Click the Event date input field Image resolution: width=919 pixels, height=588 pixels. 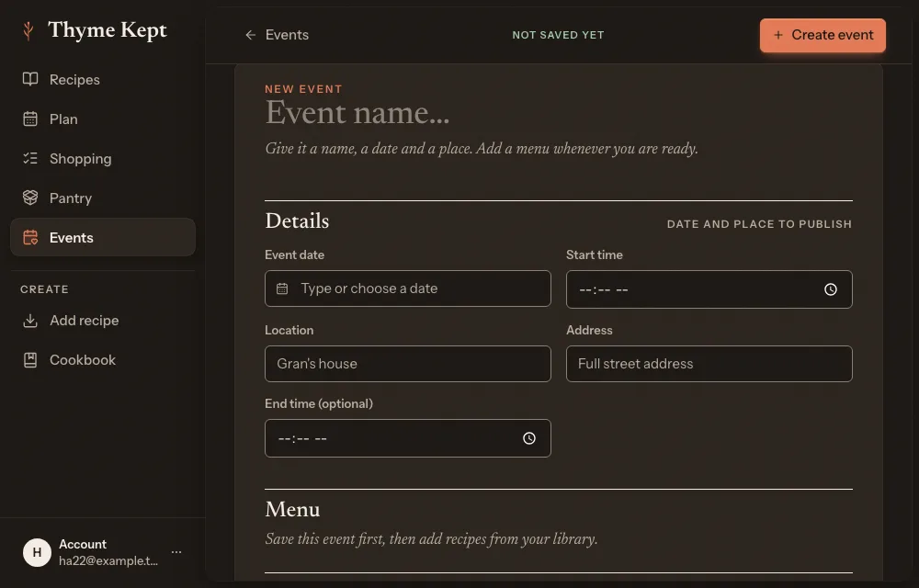pyautogui.click(x=407, y=288)
